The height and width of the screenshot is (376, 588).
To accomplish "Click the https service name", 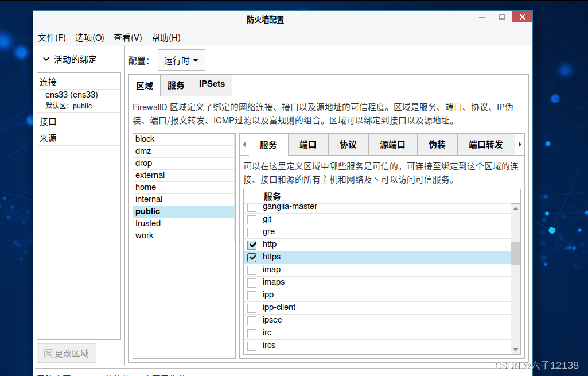I will click(271, 257).
